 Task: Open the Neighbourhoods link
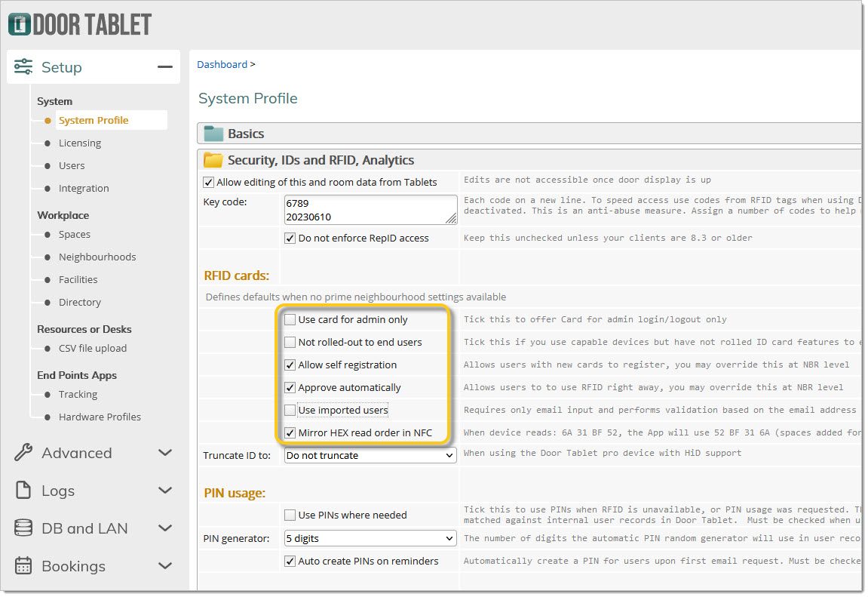pos(97,257)
